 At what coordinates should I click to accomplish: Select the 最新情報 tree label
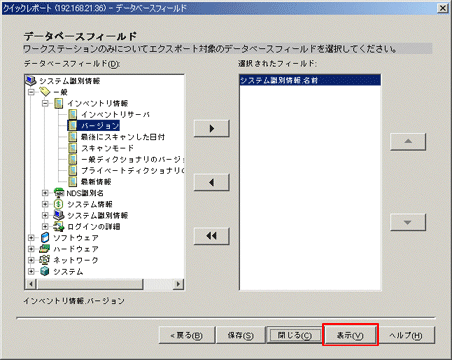click(96, 182)
